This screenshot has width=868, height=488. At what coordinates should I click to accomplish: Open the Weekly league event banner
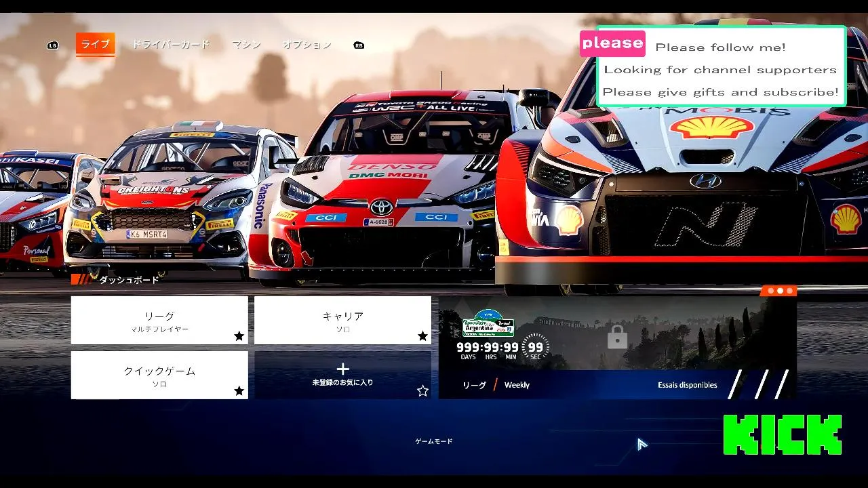[x=617, y=348]
